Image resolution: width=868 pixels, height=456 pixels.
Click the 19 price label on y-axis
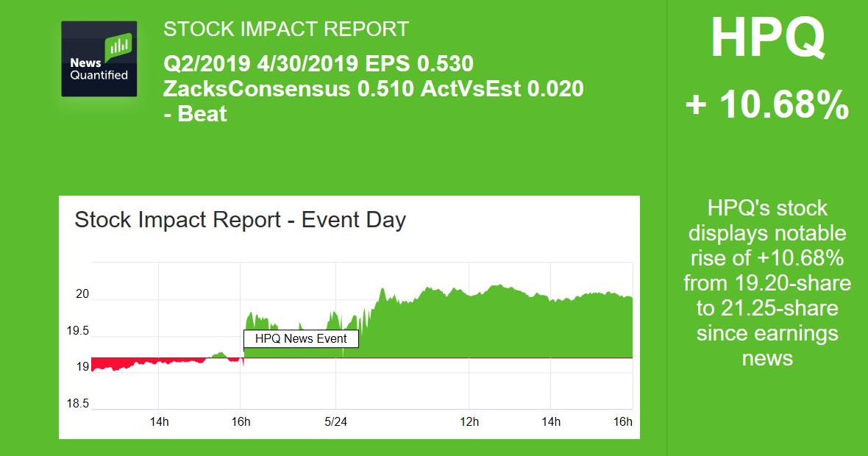point(82,367)
